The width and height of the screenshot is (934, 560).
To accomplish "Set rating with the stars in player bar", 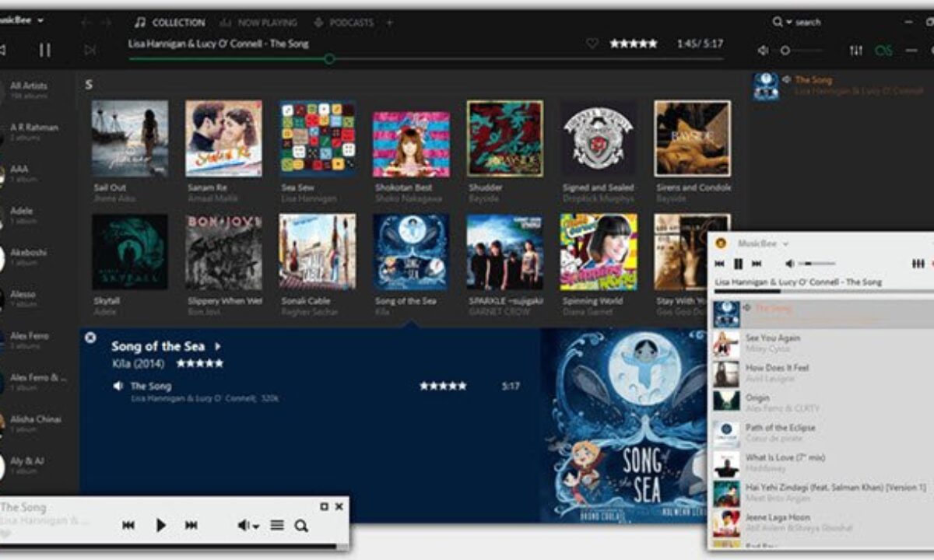I will coord(634,44).
